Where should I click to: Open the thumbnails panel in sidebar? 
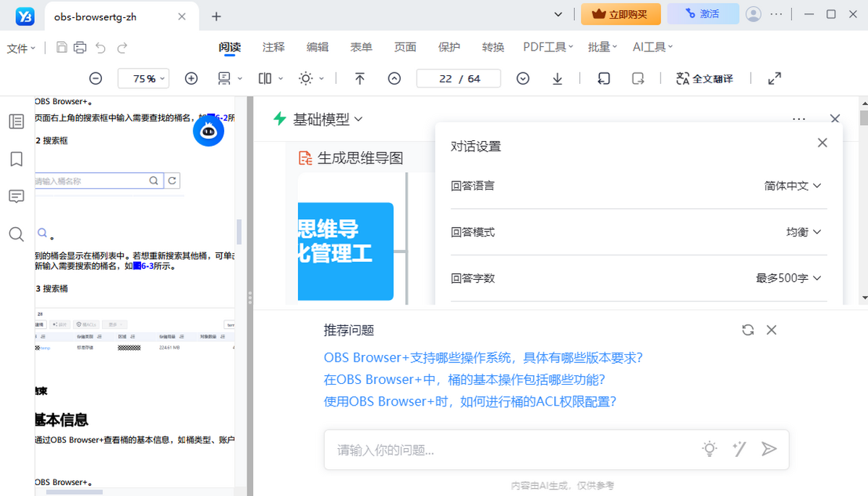16,121
